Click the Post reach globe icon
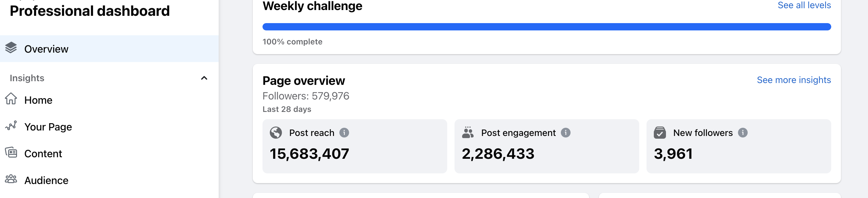Screen dimensions: 868x198 click(276, 133)
